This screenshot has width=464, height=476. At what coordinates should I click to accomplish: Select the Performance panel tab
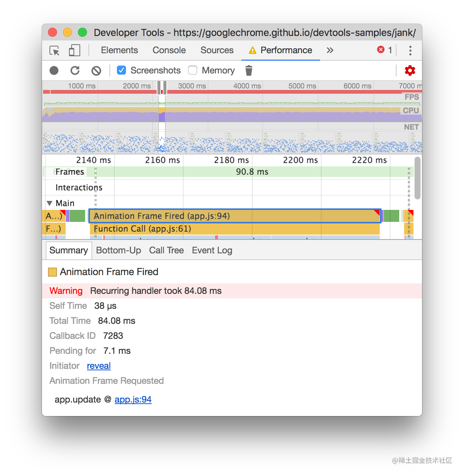point(281,50)
